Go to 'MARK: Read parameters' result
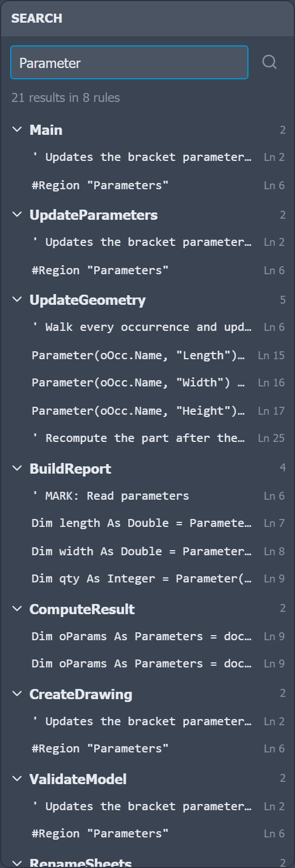The width and height of the screenshot is (295, 868). [147, 496]
